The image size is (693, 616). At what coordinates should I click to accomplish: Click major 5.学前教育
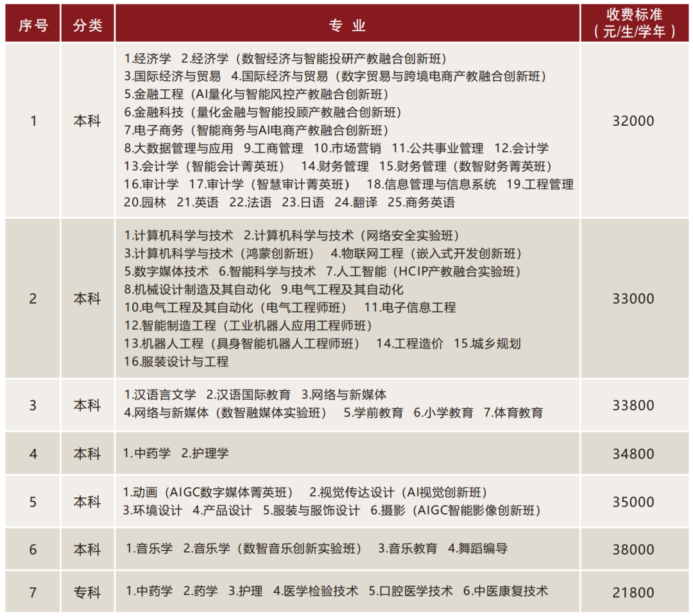373,413
